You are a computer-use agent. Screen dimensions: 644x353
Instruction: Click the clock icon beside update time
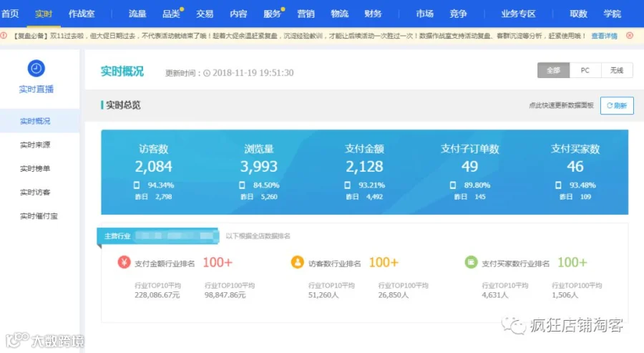[207, 73]
